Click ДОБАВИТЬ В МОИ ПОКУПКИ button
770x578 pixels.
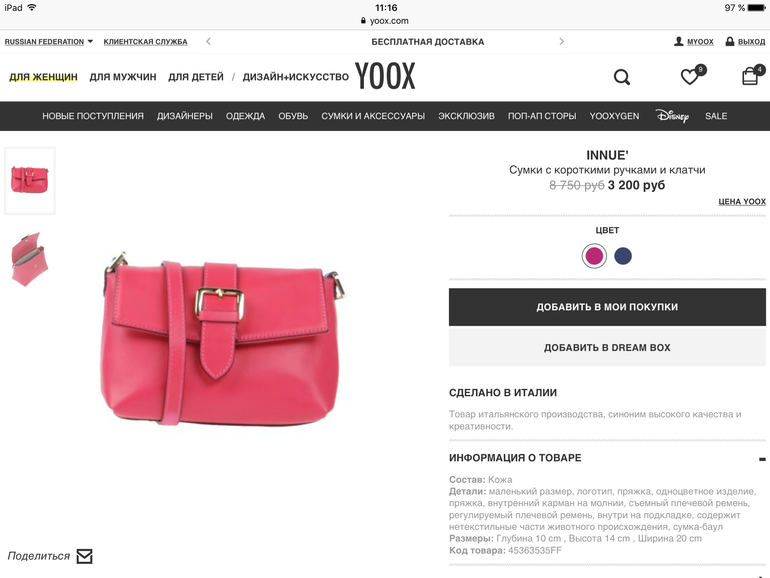(x=607, y=307)
